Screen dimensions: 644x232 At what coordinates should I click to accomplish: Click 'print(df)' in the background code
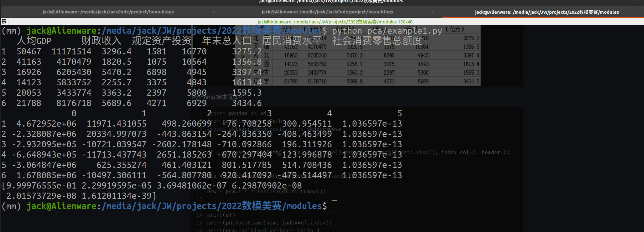click(x=221, y=215)
